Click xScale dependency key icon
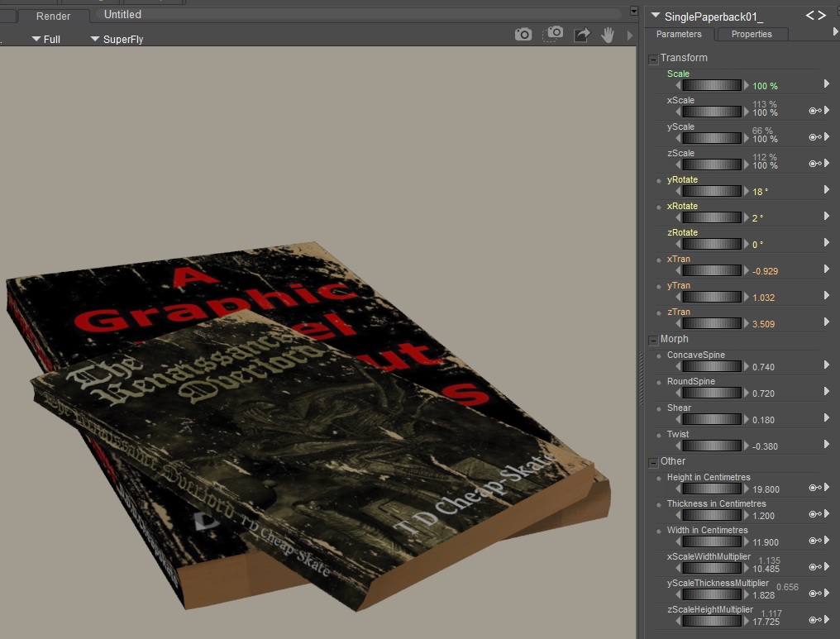Image resolution: width=840 pixels, height=639 pixels. click(x=814, y=111)
